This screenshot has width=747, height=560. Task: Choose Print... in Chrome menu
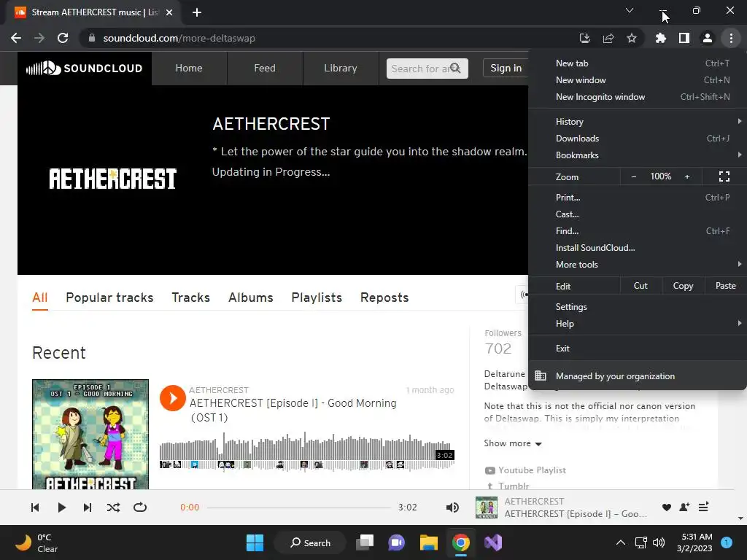[638, 197]
